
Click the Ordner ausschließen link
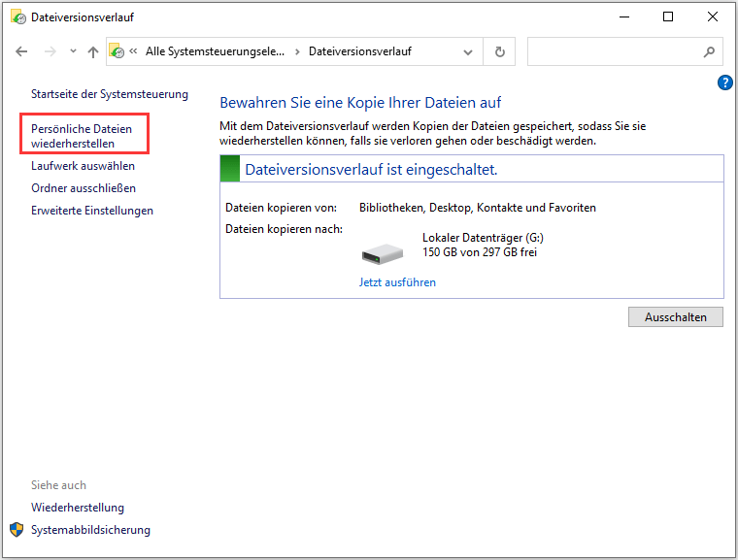[84, 188]
